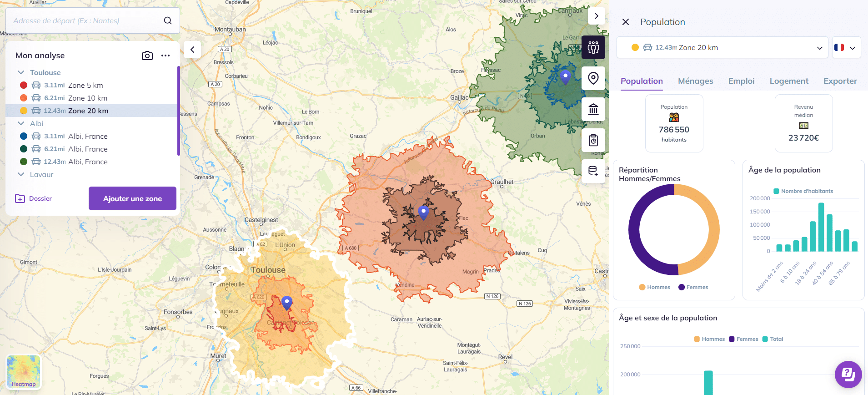Click the address search magnifier icon

(168, 20)
